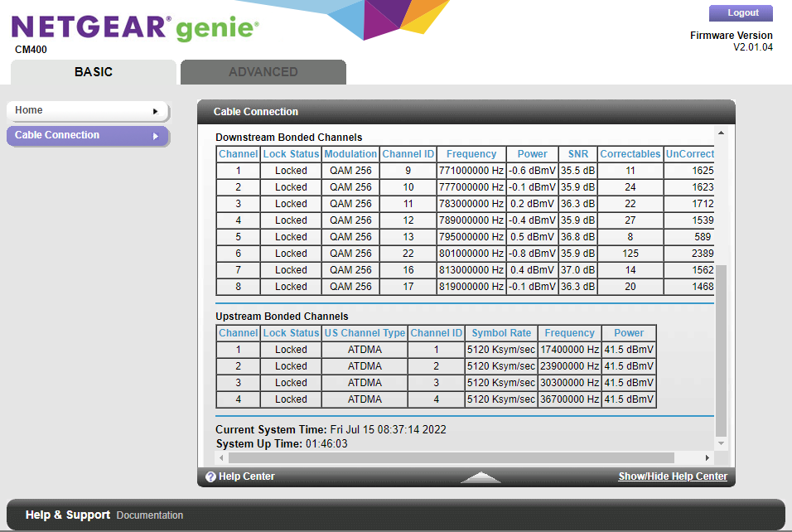Click the horizontal scrollbar thumb
Image resolution: width=792 pixels, height=532 pixels.
point(452,458)
